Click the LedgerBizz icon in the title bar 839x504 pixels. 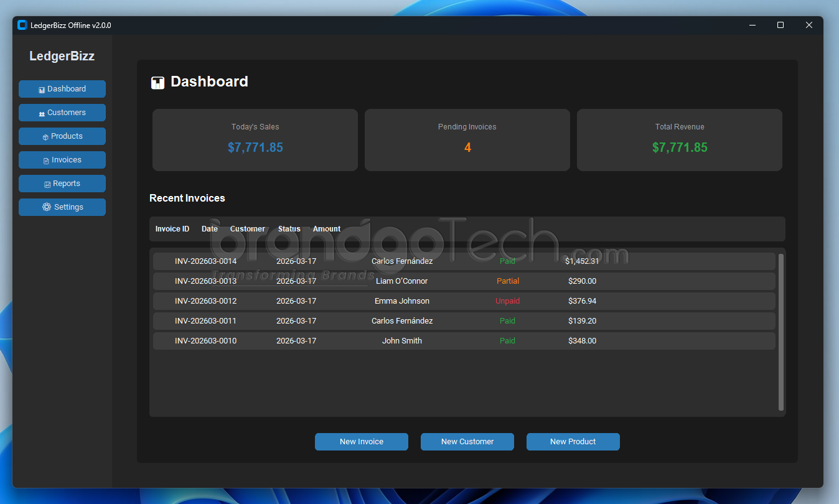(21, 25)
